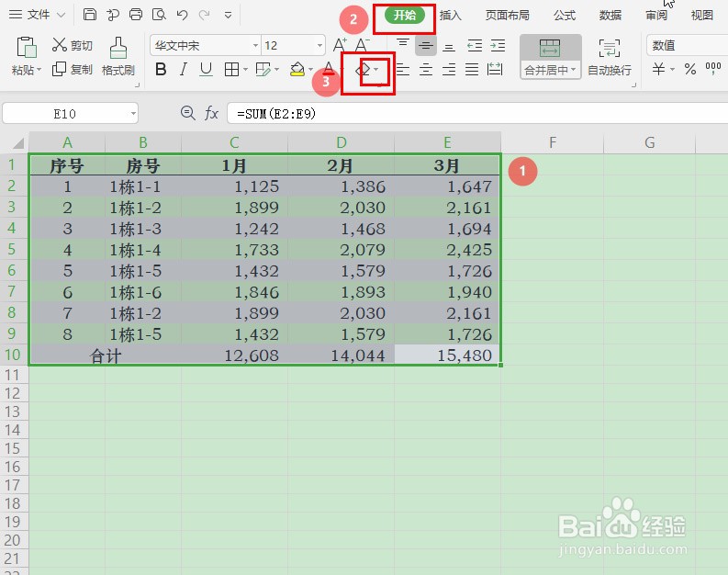
Task: Click the decrease indent icon
Action: (x=475, y=45)
